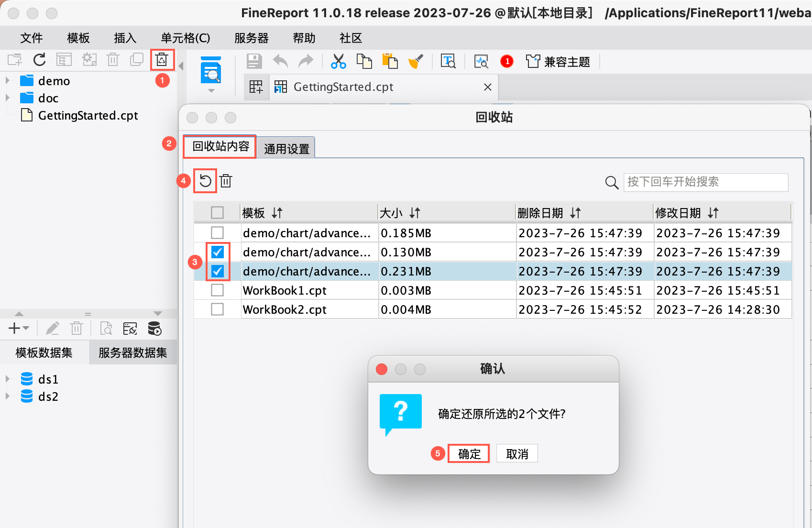Sort the recycle bin list by 模板 name

tap(277, 213)
